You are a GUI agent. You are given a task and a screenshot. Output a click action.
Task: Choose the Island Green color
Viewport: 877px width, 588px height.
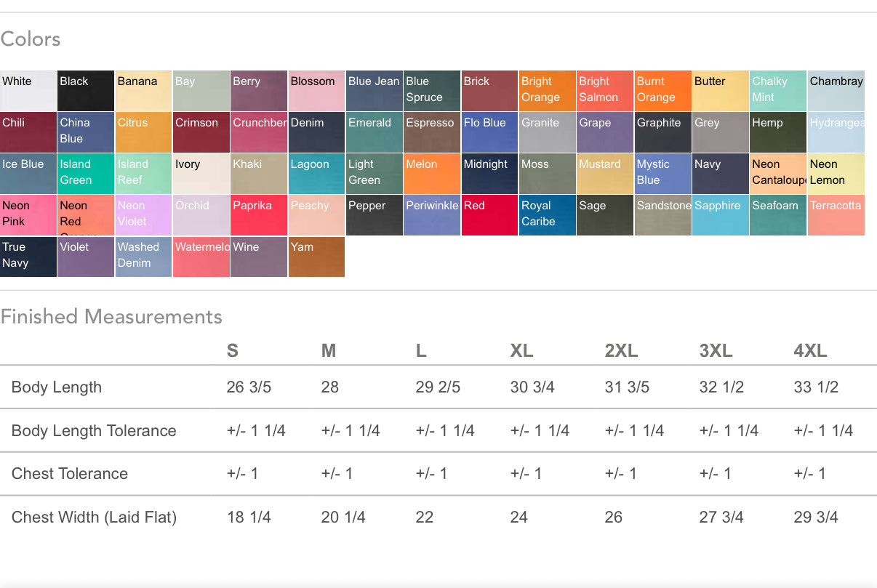86,174
